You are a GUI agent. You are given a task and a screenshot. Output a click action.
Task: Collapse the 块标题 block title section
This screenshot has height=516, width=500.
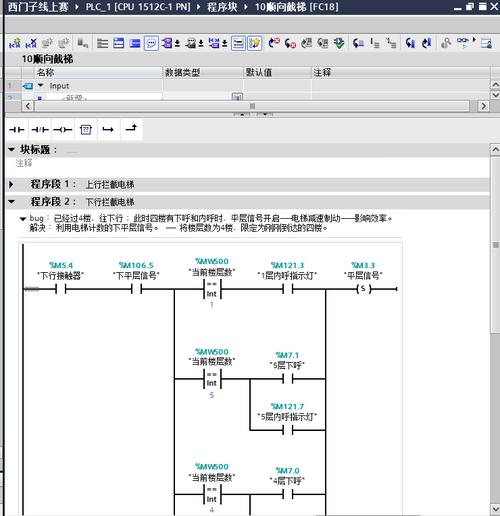pos(11,150)
